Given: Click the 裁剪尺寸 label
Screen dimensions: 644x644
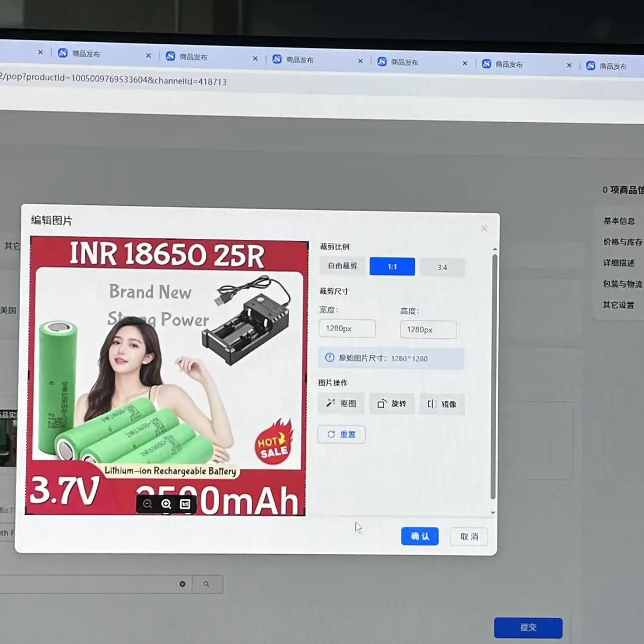Looking at the screenshot, I should tap(334, 291).
